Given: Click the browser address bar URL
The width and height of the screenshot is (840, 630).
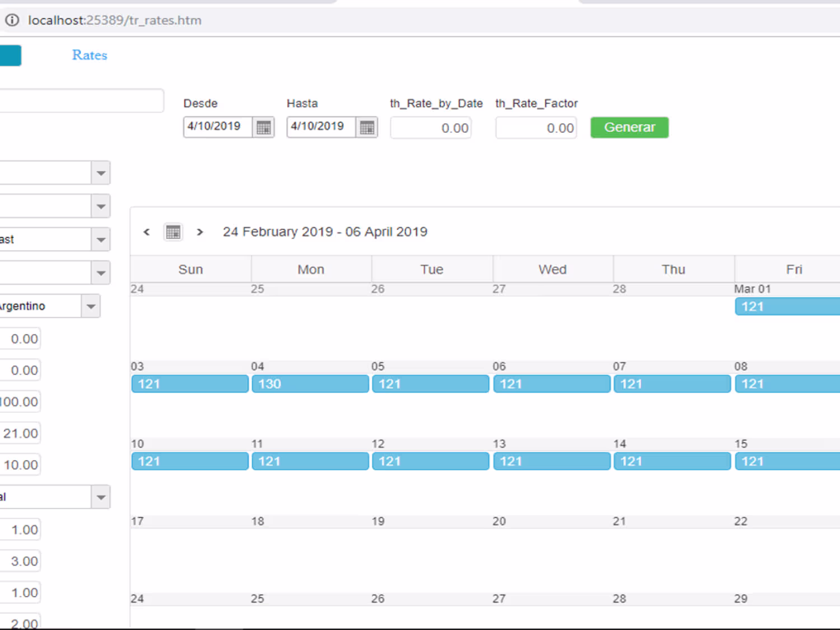Looking at the screenshot, I should (x=115, y=20).
